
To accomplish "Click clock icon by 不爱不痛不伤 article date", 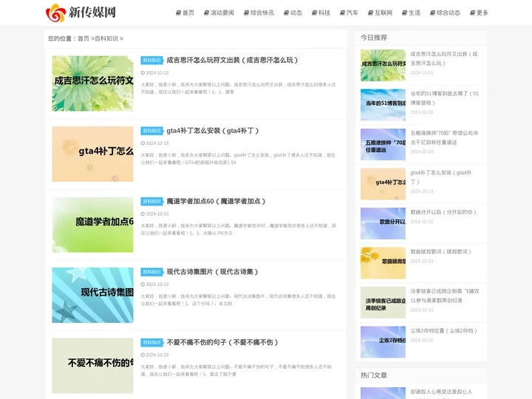I will (x=143, y=355).
